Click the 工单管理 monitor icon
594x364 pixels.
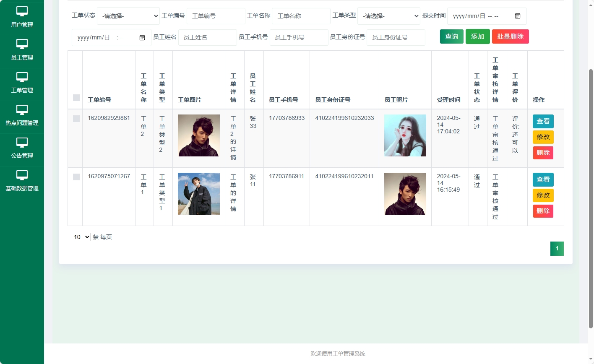[x=22, y=77]
